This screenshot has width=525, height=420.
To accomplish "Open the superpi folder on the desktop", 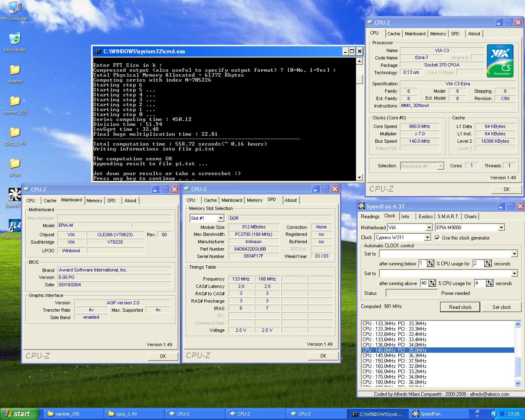I will [x=15, y=74].
